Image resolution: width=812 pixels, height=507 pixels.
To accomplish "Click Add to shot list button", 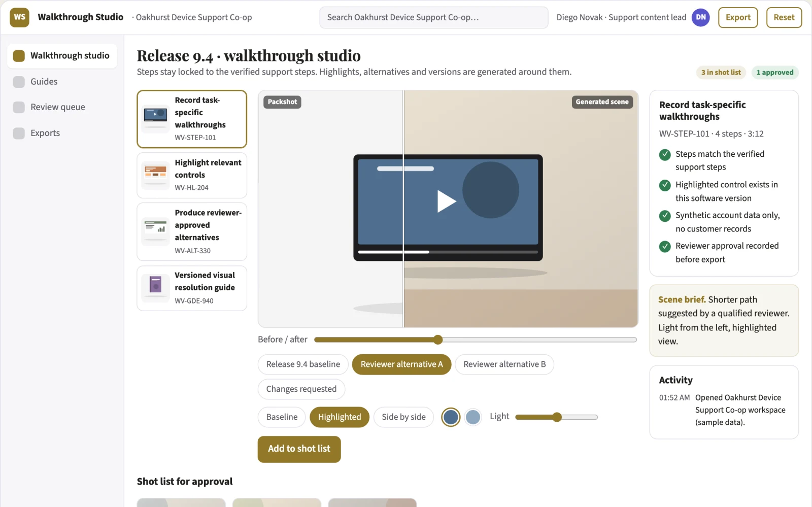I will [x=299, y=449].
